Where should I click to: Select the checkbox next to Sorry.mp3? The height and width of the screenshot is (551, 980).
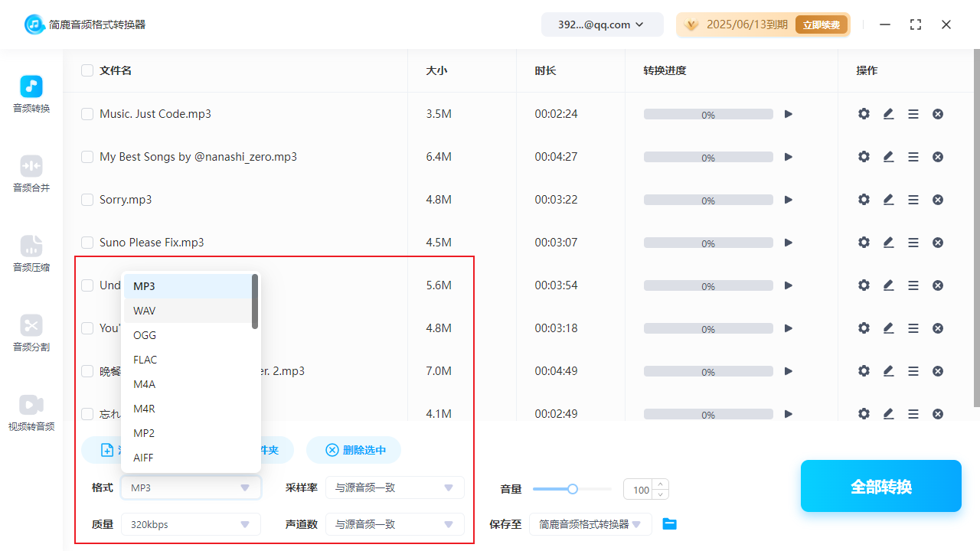(87, 199)
